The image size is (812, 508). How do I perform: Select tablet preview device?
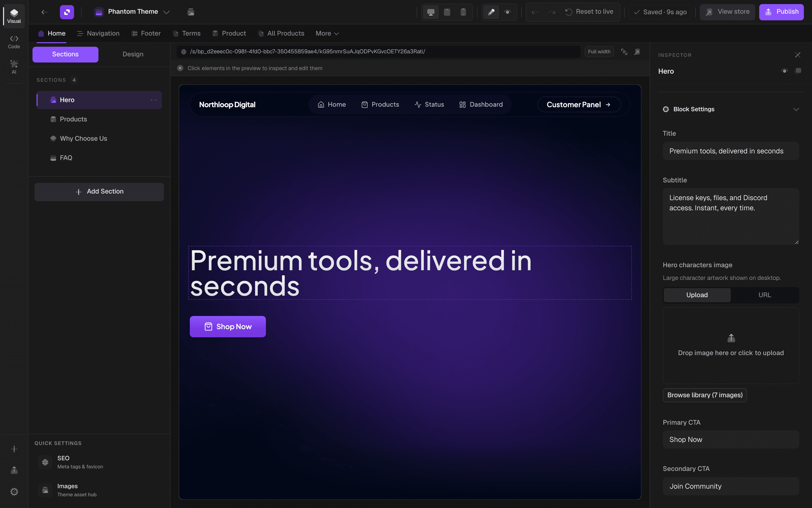click(x=447, y=12)
